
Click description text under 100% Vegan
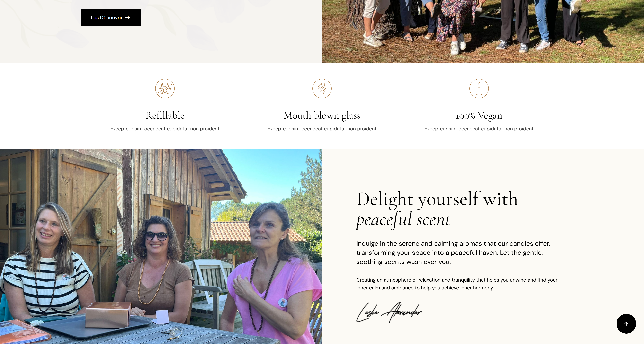479,129
